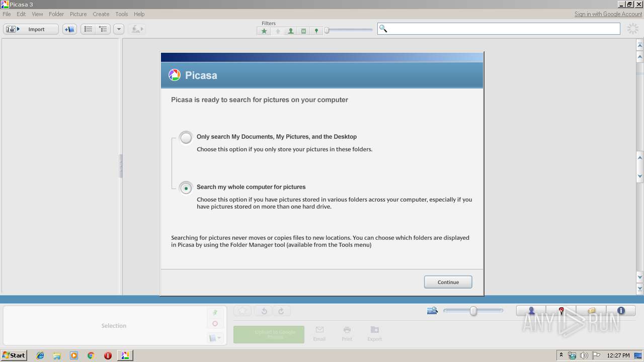Open the Help menu
Viewport: 644px width, 362px height.
point(139,14)
